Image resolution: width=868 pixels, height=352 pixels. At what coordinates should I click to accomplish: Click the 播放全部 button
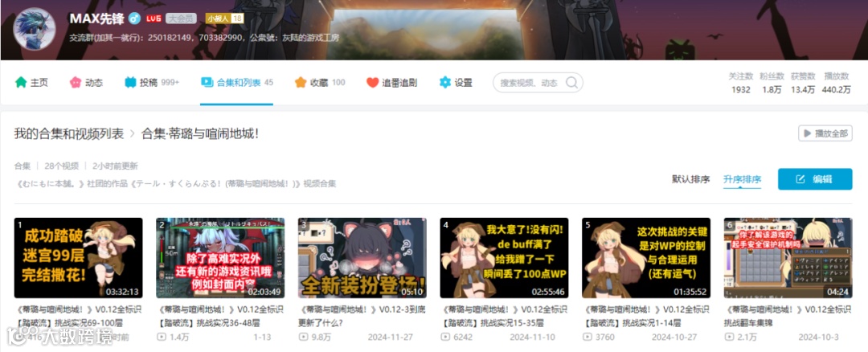click(825, 133)
